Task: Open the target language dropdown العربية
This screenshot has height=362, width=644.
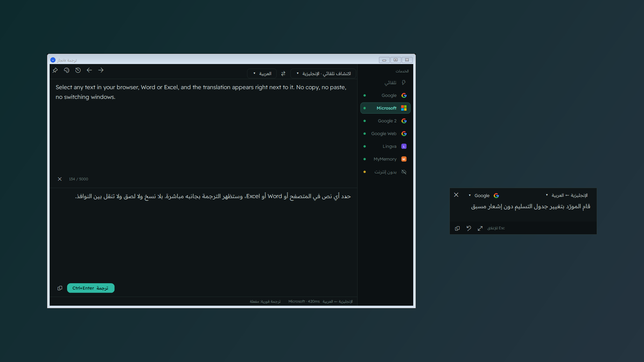Action: click(262, 74)
